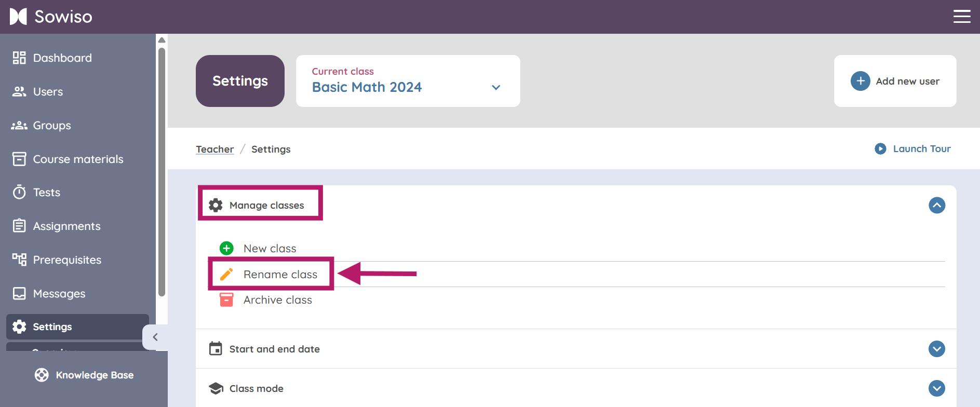980x407 pixels.
Task: Open the Tests section
Action: click(x=46, y=192)
